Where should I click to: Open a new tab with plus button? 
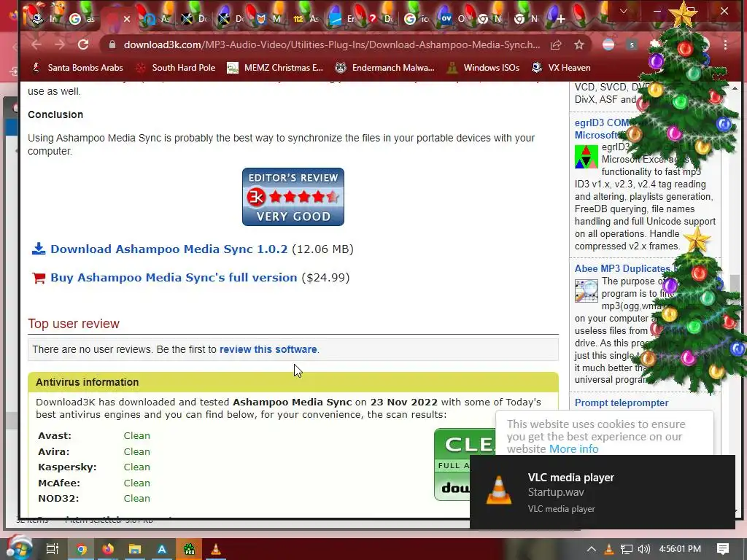(561, 19)
